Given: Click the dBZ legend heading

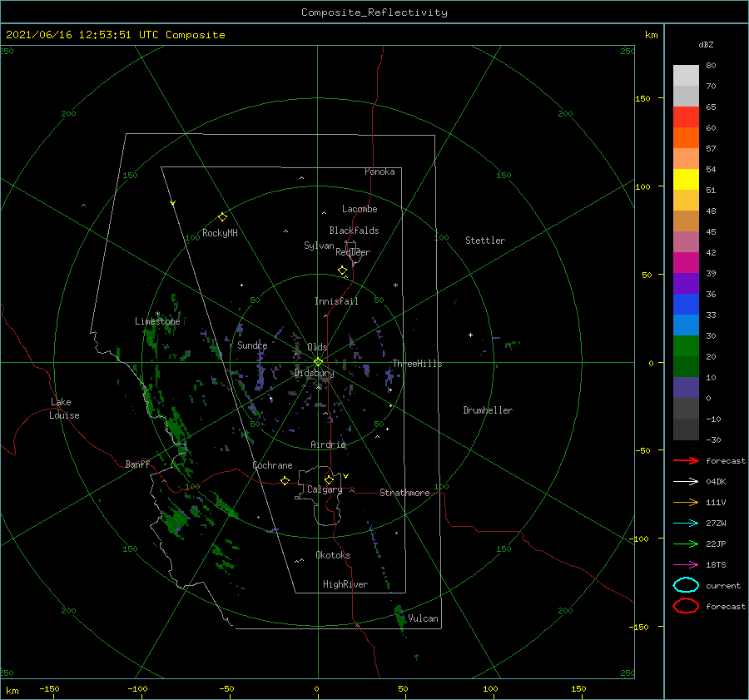Looking at the screenshot, I should [706, 44].
